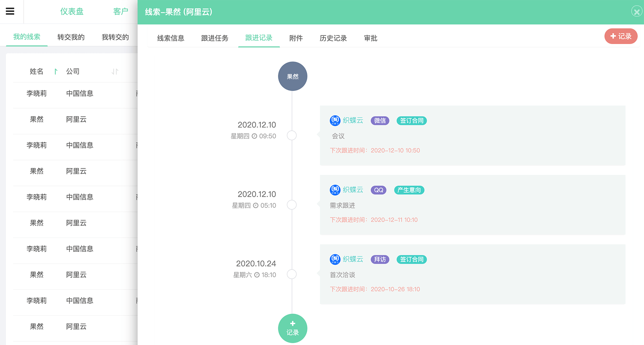Sort by 姓名 column arrow
The width and height of the screenshot is (644, 345).
[x=56, y=71]
